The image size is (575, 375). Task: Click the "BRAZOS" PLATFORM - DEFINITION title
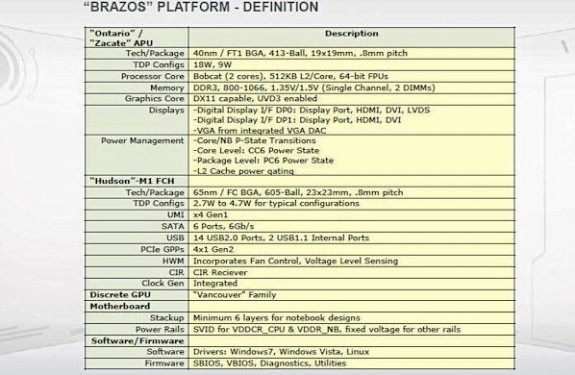pos(201,7)
